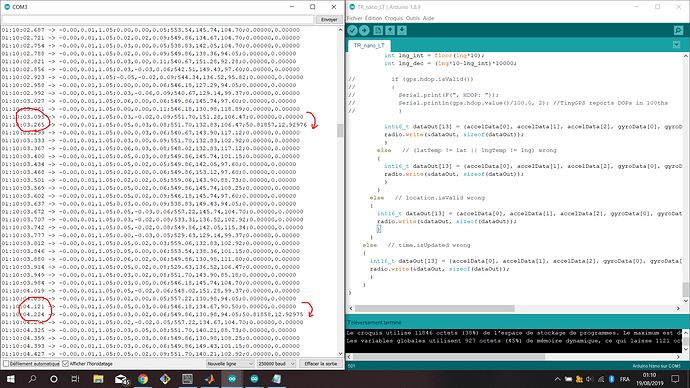Viewport: 690px width, 388px height.
Task: Click 'Arduino Nano sur COM5' status text
Action: (656, 366)
